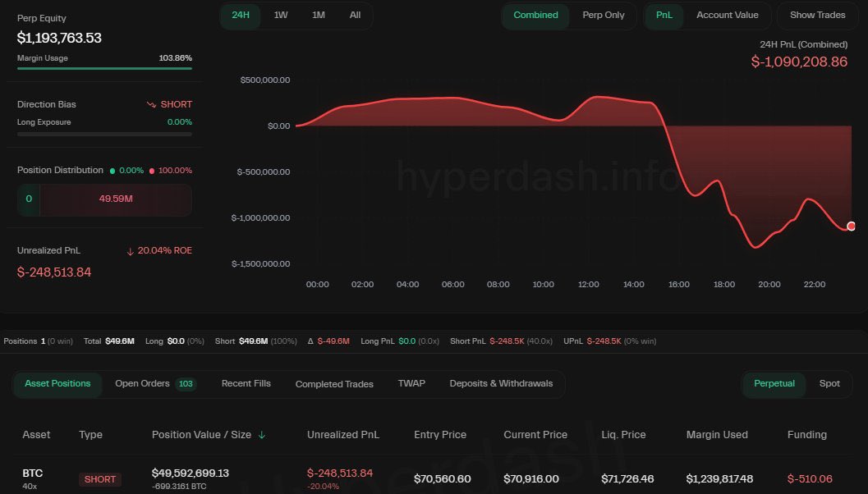Sort table by Margin Used column
Image resolution: width=868 pixels, height=494 pixels.
point(717,435)
